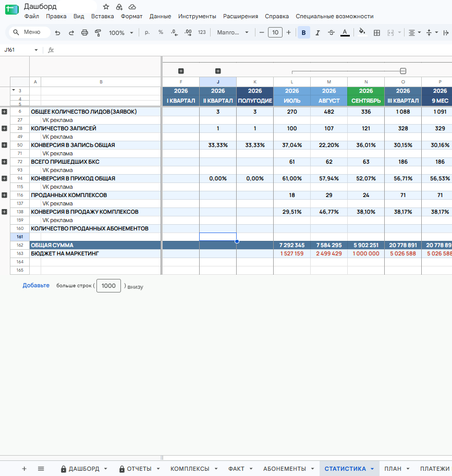Open the text color picker
The height and width of the screenshot is (476, 452).
(x=345, y=33)
